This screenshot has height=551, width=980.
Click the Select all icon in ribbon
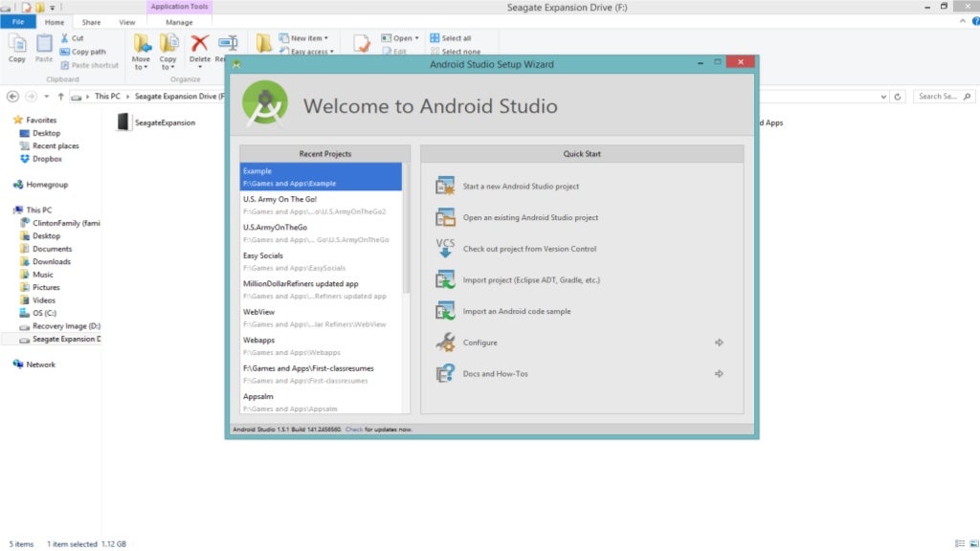click(x=434, y=38)
